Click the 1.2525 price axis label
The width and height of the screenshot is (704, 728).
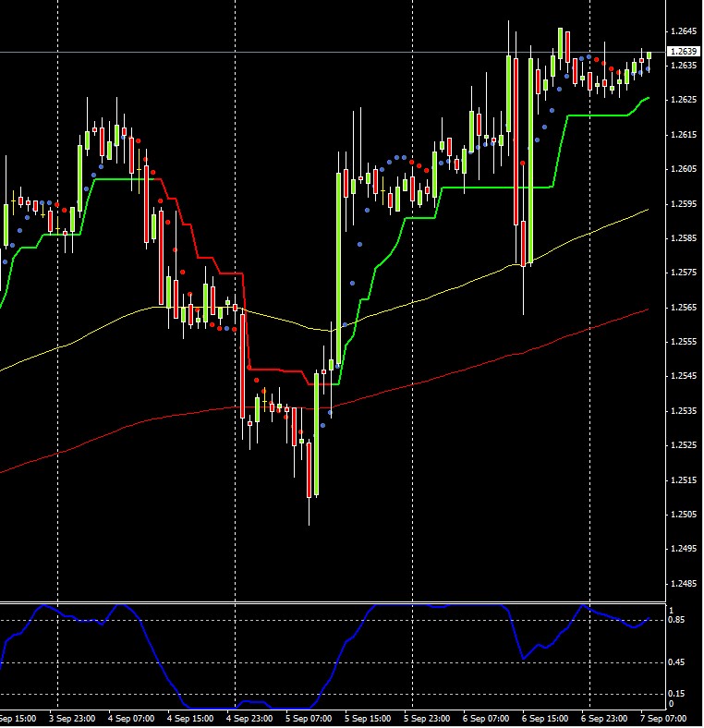coord(684,445)
